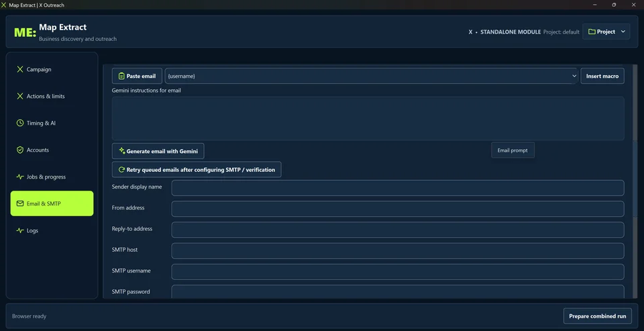Viewport: 644px width, 331px height.
Task: Click the shield icon beside Accounts
Action: pos(19,150)
